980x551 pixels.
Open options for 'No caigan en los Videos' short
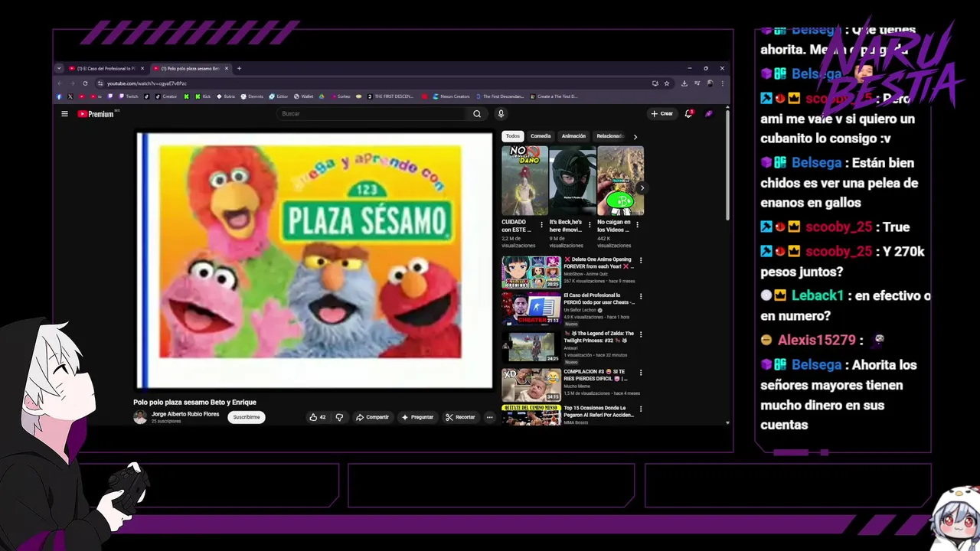(x=637, y=225)
